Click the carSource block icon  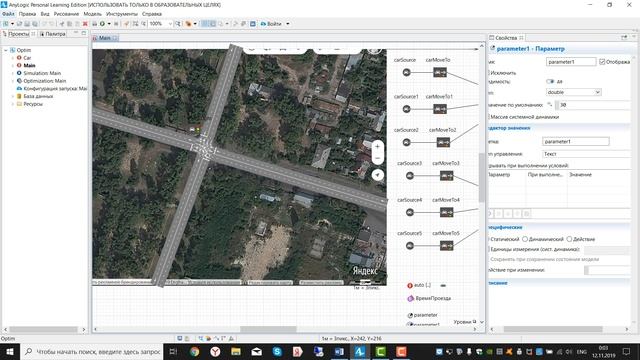(406, 72)
